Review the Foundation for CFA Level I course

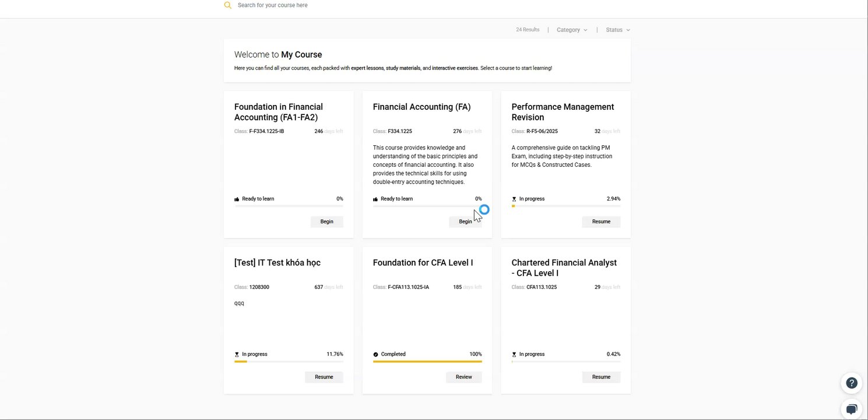(x=463, y=377)
